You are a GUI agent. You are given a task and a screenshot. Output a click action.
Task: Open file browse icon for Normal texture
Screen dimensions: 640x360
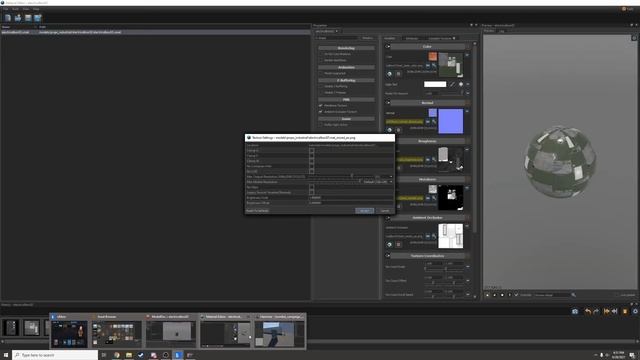(x=428, y=121)
